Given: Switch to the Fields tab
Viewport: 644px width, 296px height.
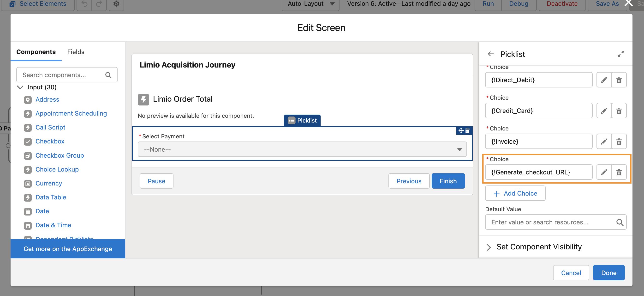Looking at the screenshot, I should click(x=76, y=52).
